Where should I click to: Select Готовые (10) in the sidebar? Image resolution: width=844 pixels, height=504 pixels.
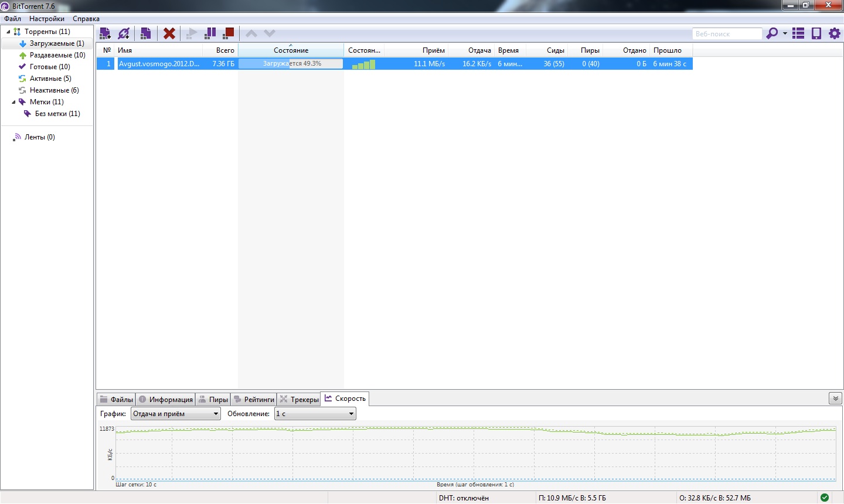coord(50,67)
